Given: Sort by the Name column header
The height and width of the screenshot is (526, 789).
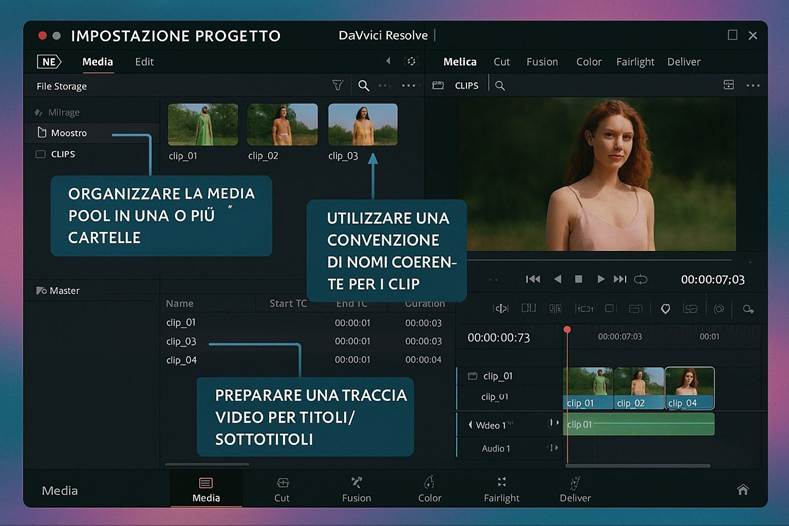Looking at the screenshot, I should coord(180,304).
